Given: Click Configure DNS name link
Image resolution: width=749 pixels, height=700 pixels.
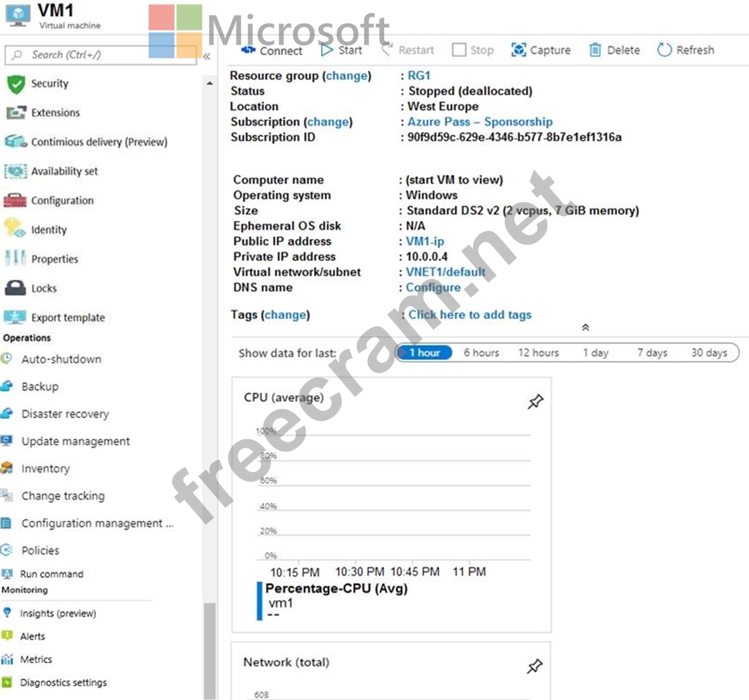Looking at the screenshot, I should click(433, 287).
